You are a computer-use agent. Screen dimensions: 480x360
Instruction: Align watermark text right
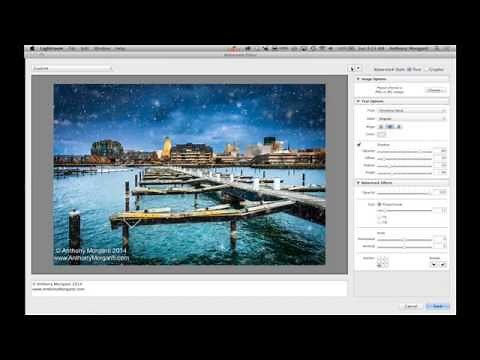pos(398,127)
